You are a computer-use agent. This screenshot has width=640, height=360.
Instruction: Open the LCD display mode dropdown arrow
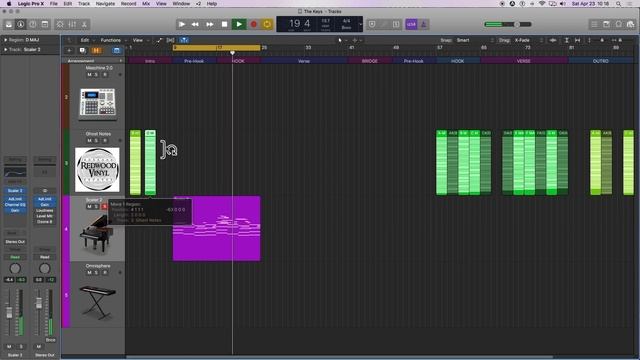click(x=360, y=24)
